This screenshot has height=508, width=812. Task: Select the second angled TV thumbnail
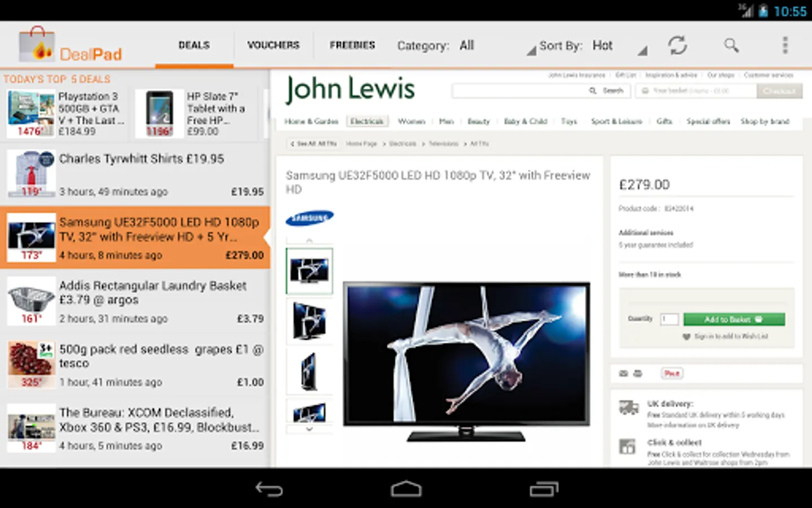point(309,321)
